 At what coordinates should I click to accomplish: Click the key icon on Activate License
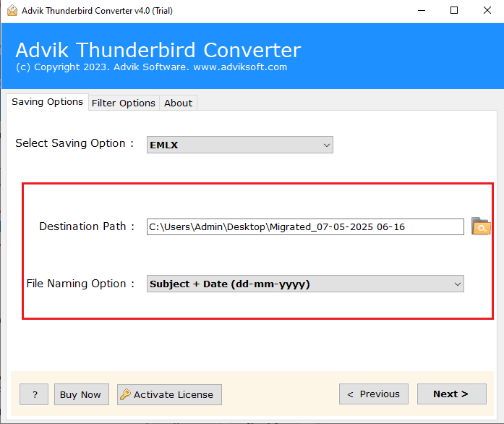click(x=125, y=394)
